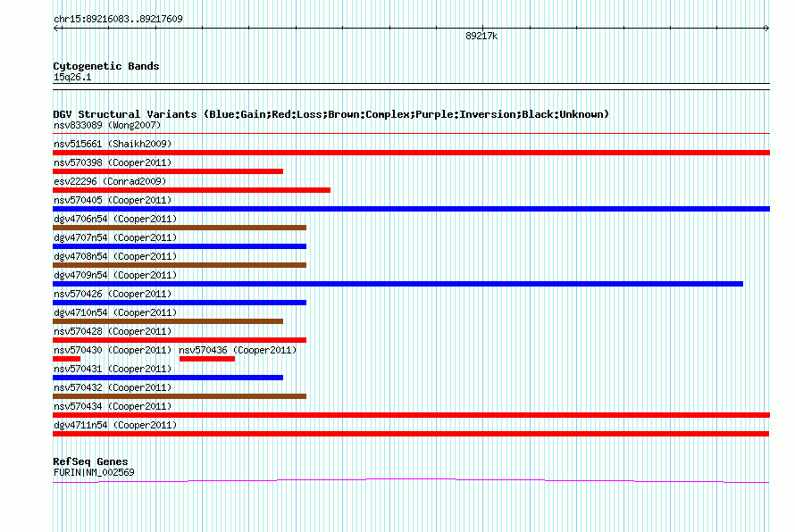Click the left arrow of the ruler
Image resolution: width=795 pixels, height=532 pixels.
click(x=57, y=29)
